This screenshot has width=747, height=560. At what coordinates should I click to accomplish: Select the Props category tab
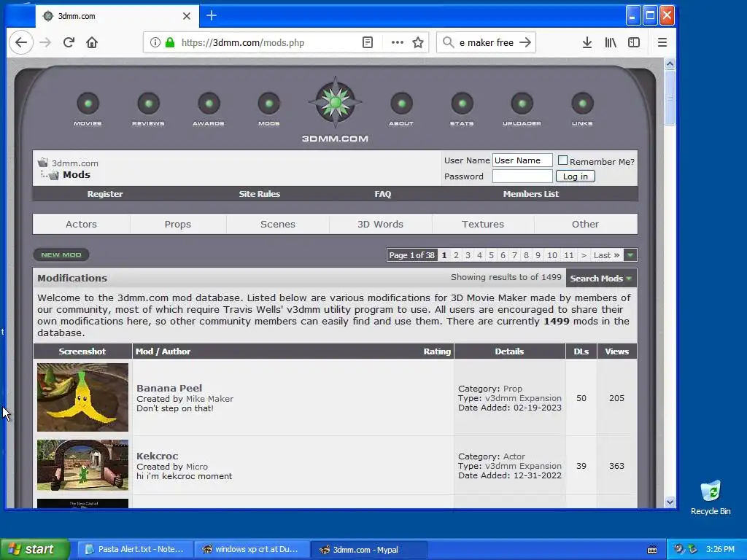178,225
